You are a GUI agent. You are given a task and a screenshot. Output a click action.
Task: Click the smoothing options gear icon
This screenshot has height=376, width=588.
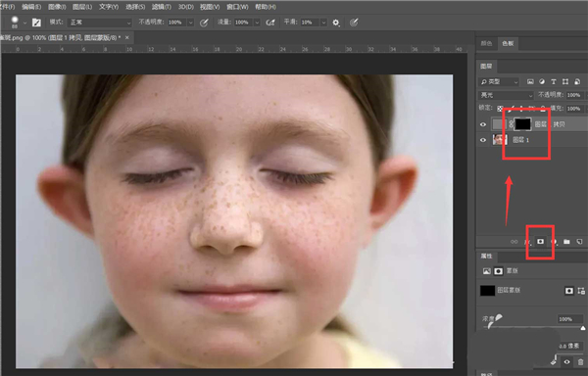click(x=336, y=23)
